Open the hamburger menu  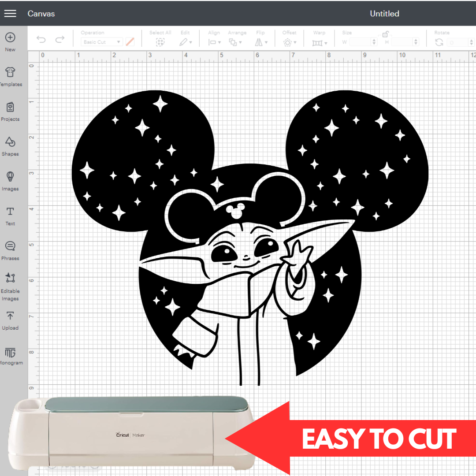click(x=10, y=13)
